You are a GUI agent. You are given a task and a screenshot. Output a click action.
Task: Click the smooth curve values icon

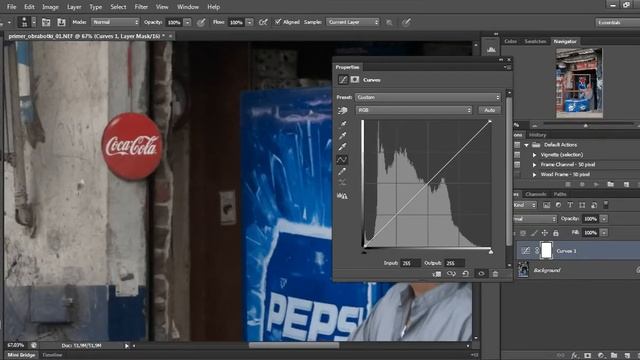[342, 182]
